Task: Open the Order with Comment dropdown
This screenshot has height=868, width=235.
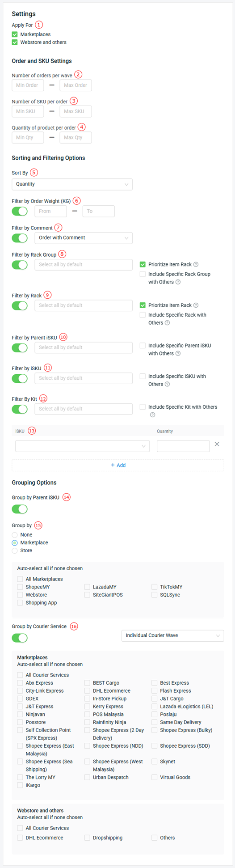Action: 84,238
